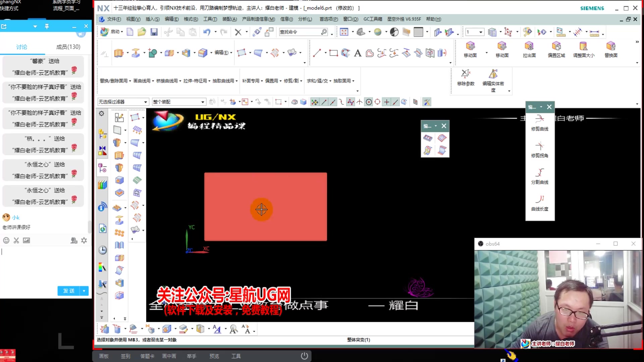
Task: Open the 无选择过滤器 filter dropdown
Action: (146, 102)
